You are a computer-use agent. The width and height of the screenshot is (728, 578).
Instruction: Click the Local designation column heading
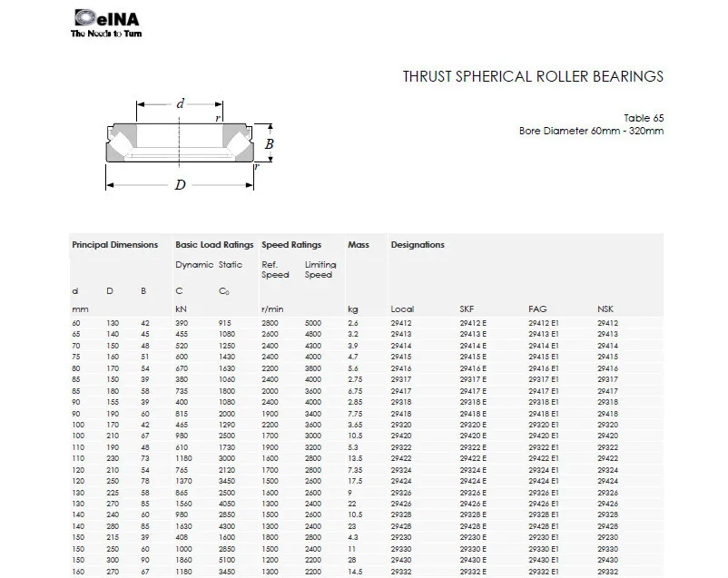pos(401,309)
